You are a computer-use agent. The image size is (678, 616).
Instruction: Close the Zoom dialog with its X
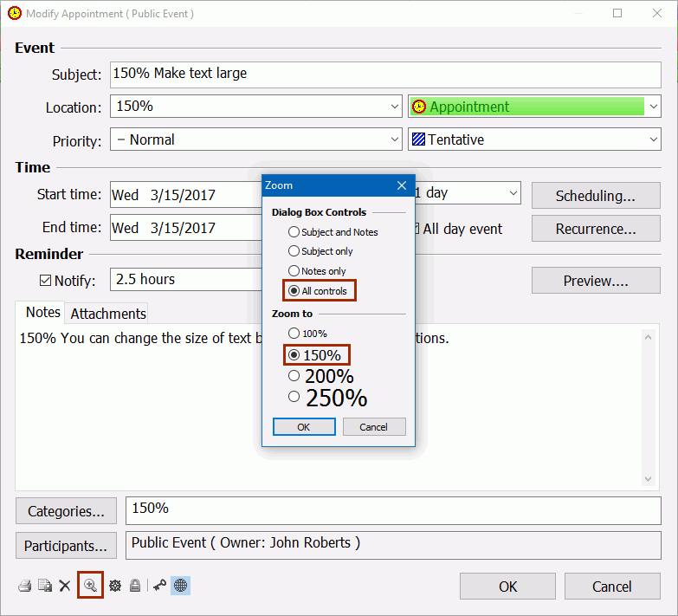402,185
